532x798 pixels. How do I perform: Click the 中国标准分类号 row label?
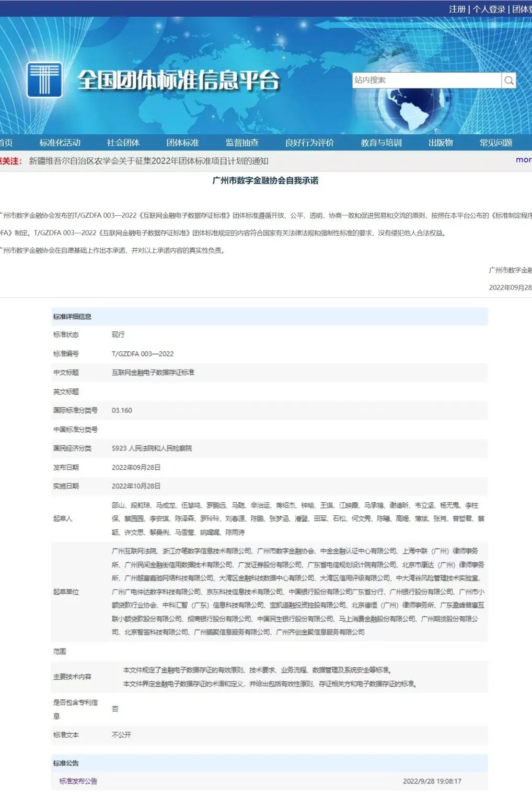point(75,430)
